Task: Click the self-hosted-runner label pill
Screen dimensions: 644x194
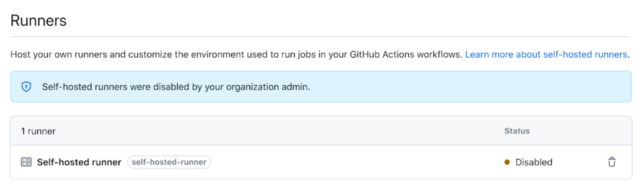Action: [169, 162]
